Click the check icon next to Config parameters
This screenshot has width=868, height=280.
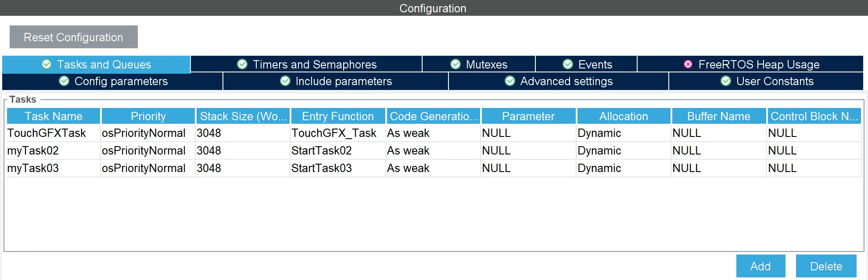[x=64, y=81]
